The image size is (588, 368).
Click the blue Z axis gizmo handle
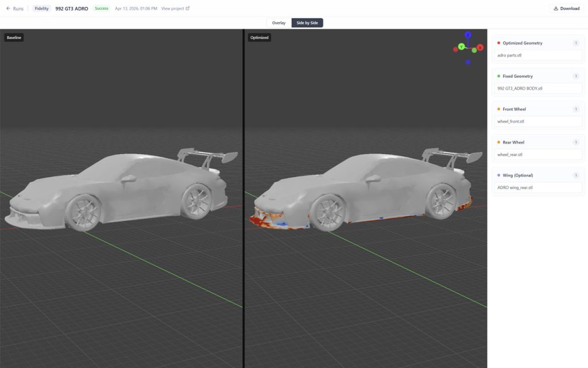[467, 35]
